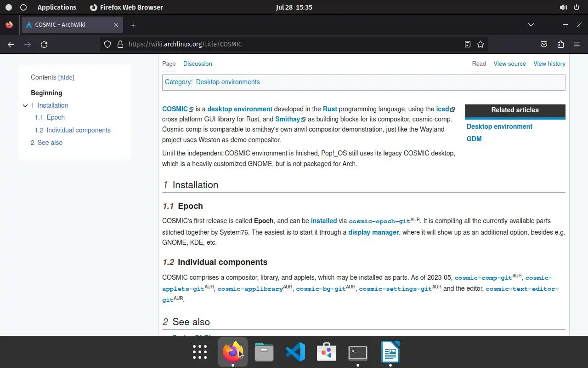Switch to the Discussion tab
Screen dimensions: 588x368
198,64
